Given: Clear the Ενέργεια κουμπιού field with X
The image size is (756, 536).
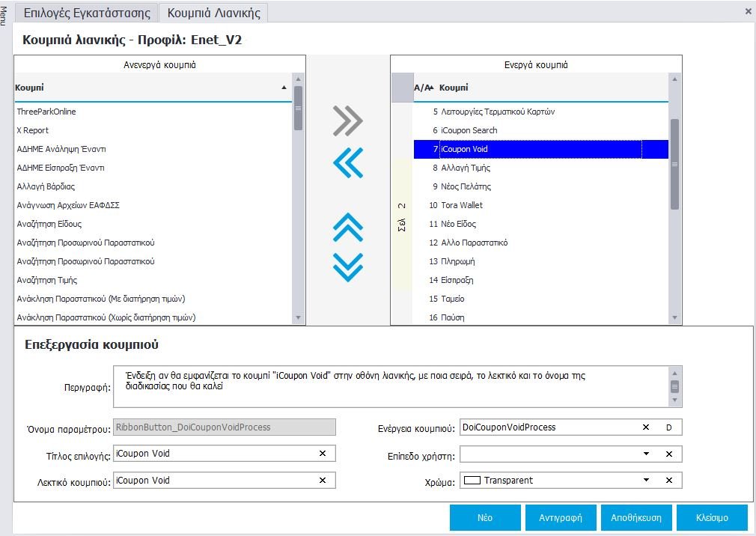Looking at the screenshot, I should click(646, 427).
